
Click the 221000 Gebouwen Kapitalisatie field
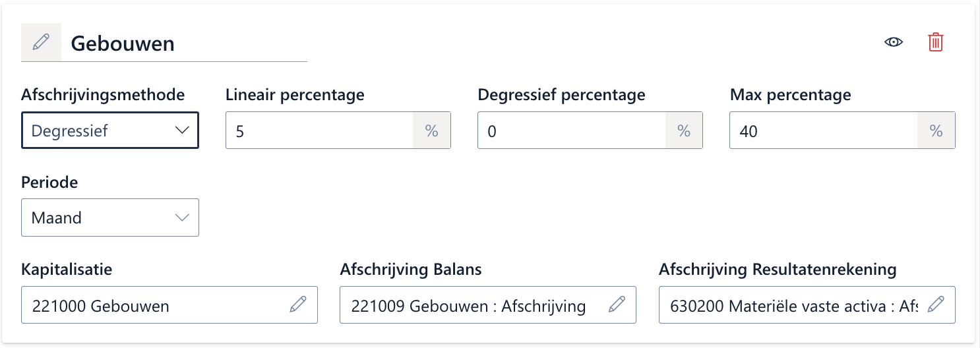coord(155,305)
